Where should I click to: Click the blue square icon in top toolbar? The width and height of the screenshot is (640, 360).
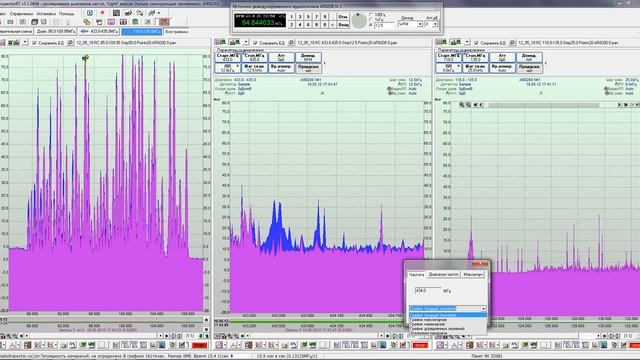[x=89, y=13]
